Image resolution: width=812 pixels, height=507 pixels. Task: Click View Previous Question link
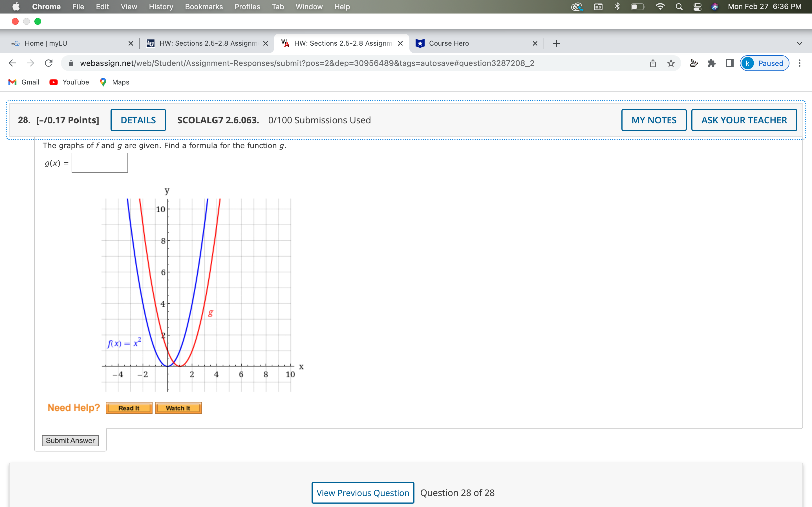(363, 493)
